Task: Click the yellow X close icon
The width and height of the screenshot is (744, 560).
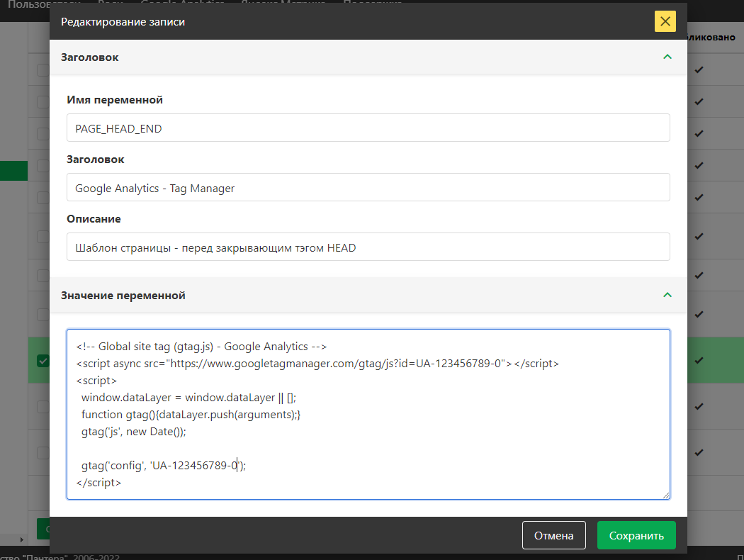Action: [x=665, y=21]
